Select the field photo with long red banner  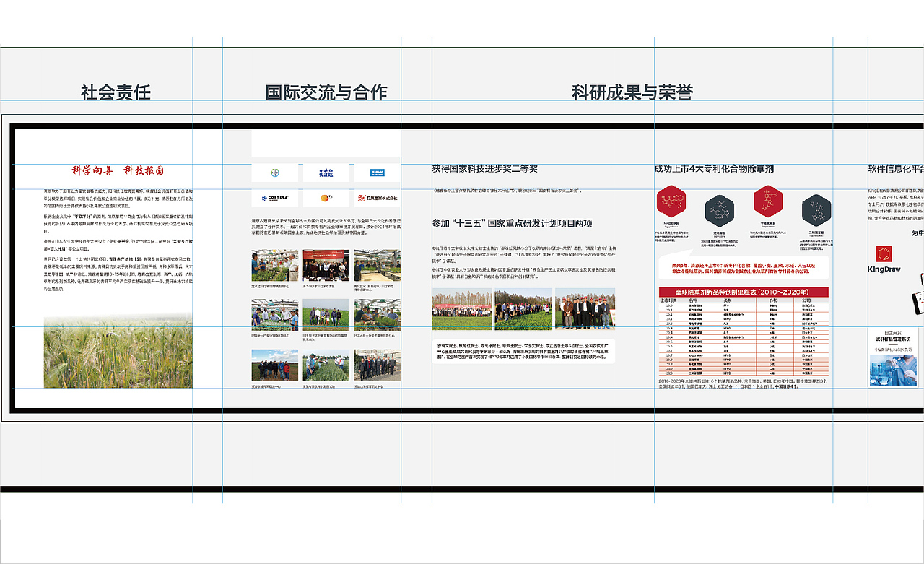click(x=462, y=309)
